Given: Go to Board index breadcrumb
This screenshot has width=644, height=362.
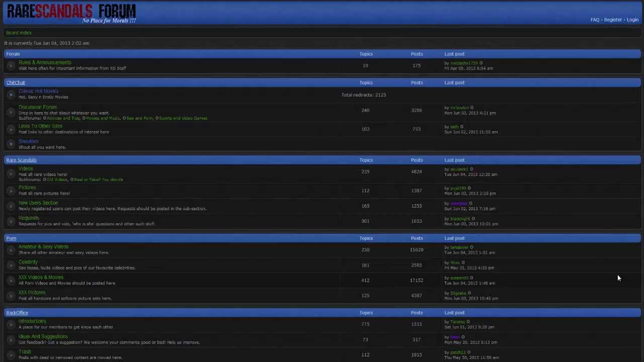Looking at the screenshot, I should [19, 33].
